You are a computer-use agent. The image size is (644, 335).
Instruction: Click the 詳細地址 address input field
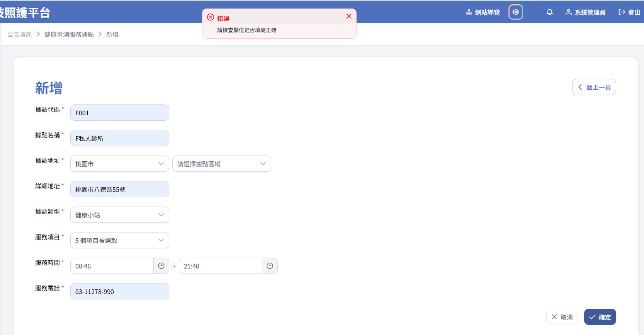[x=119, y=189]
